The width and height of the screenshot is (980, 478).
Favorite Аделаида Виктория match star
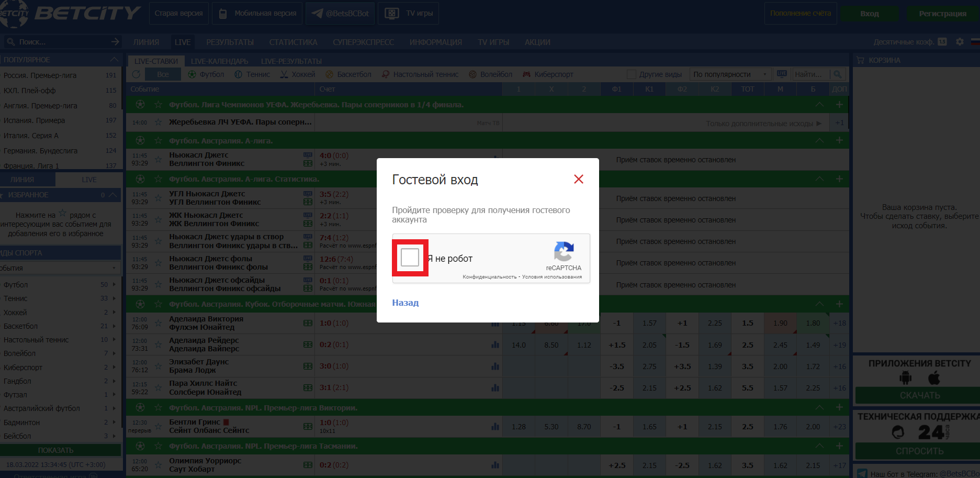tap(158, 323)
